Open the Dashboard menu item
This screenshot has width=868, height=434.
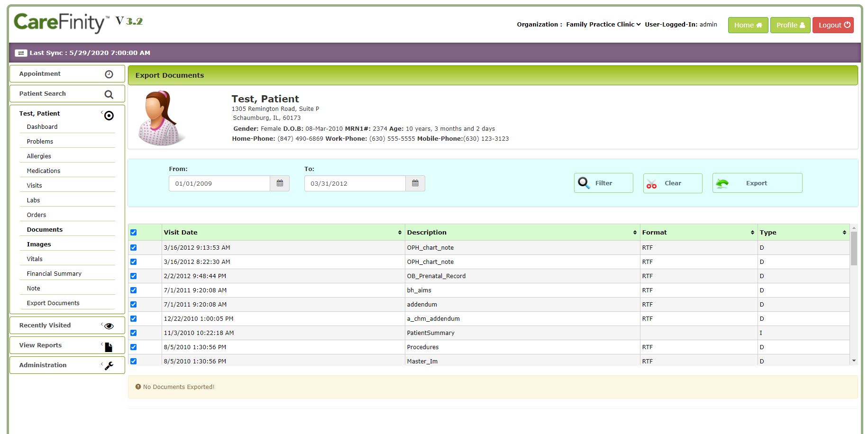tap(42, 127)
